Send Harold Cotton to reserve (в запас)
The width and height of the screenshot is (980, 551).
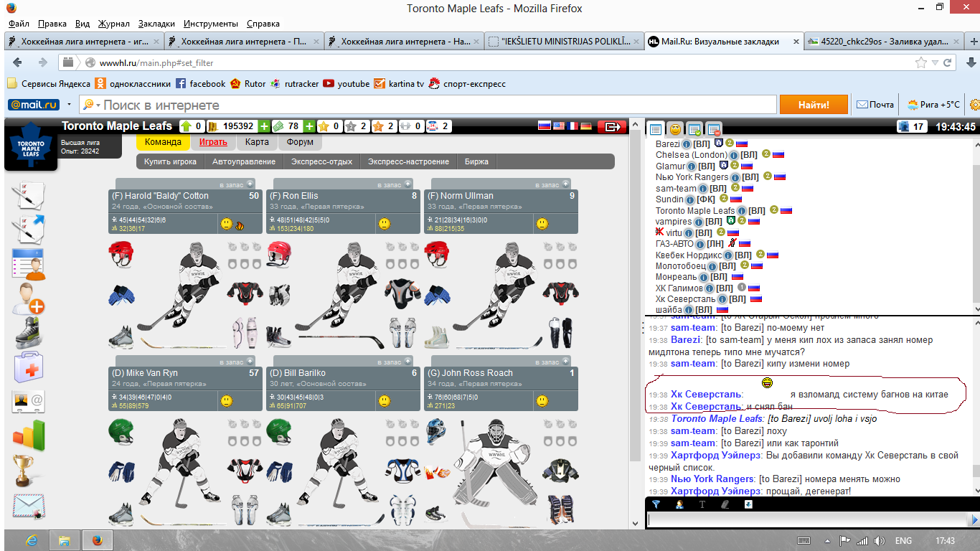click(x=236, y=184)
